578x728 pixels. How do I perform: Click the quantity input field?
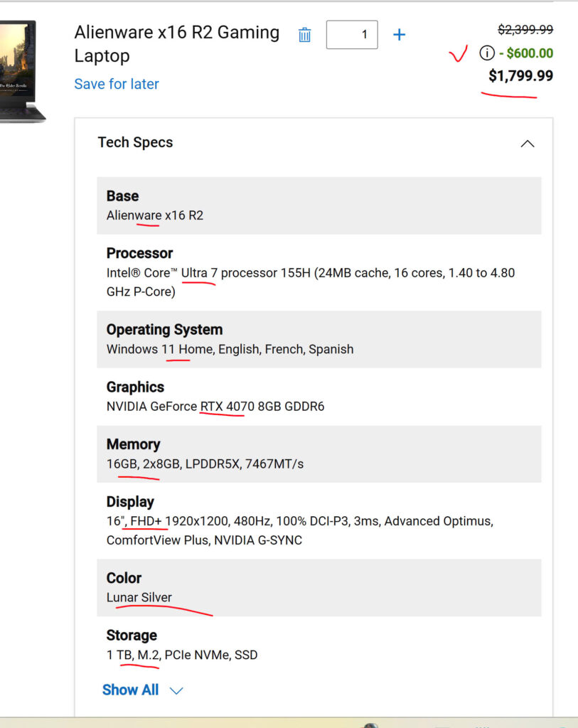(x=352, y=35)
